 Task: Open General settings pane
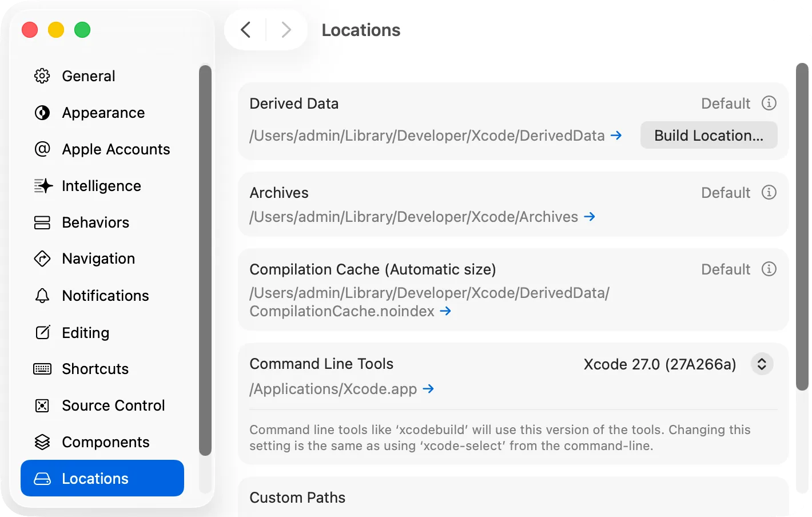click(x=102, y=76)
